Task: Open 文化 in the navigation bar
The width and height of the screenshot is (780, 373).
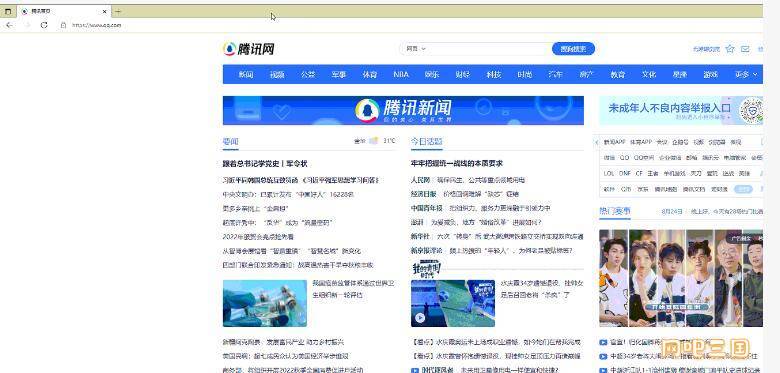Action: (x=649, y=75)
